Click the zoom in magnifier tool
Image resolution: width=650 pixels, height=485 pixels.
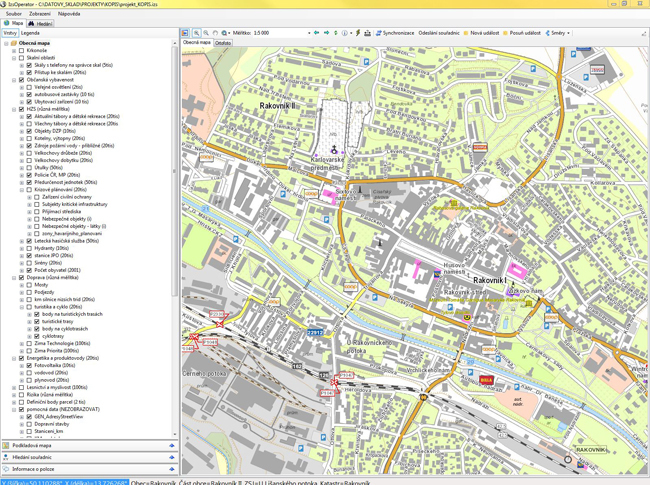tap(196, 33)
